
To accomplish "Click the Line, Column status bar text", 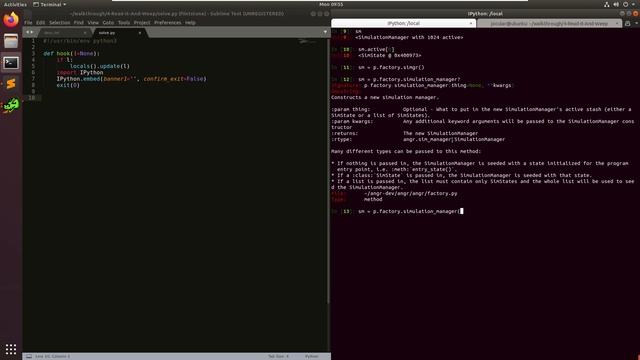I will pyautogui.click(x=52, y=356).
